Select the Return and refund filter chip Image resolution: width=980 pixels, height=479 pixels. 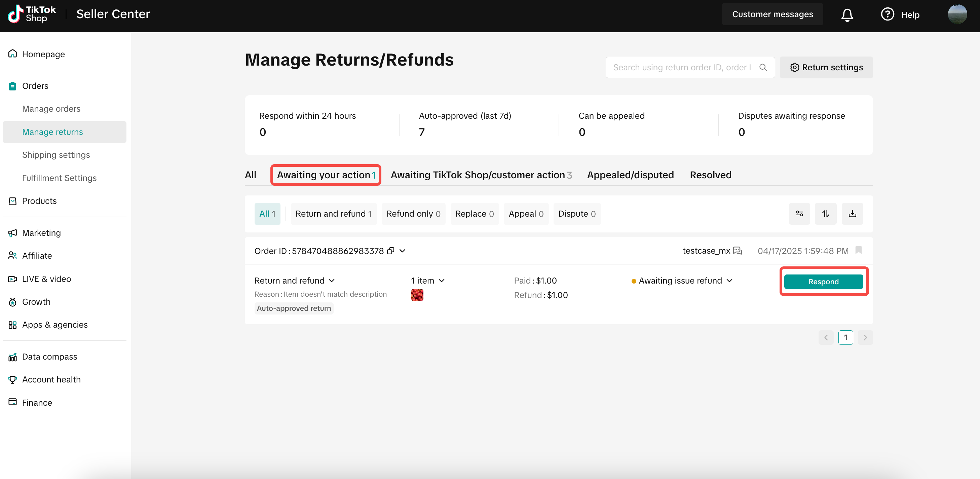(333, 214)
